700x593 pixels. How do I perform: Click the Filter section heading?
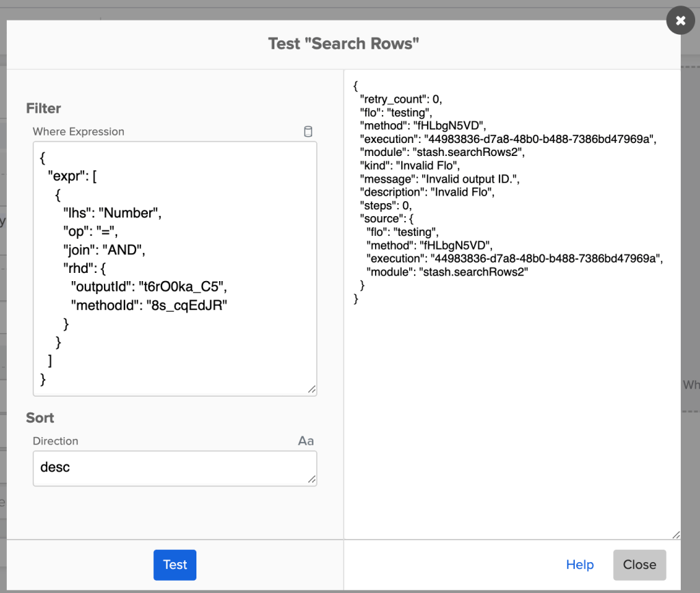[x=43, y=108]
